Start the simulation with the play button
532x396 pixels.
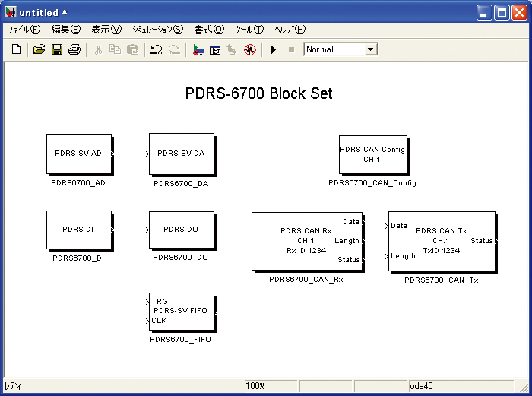[x=274, y=50]
